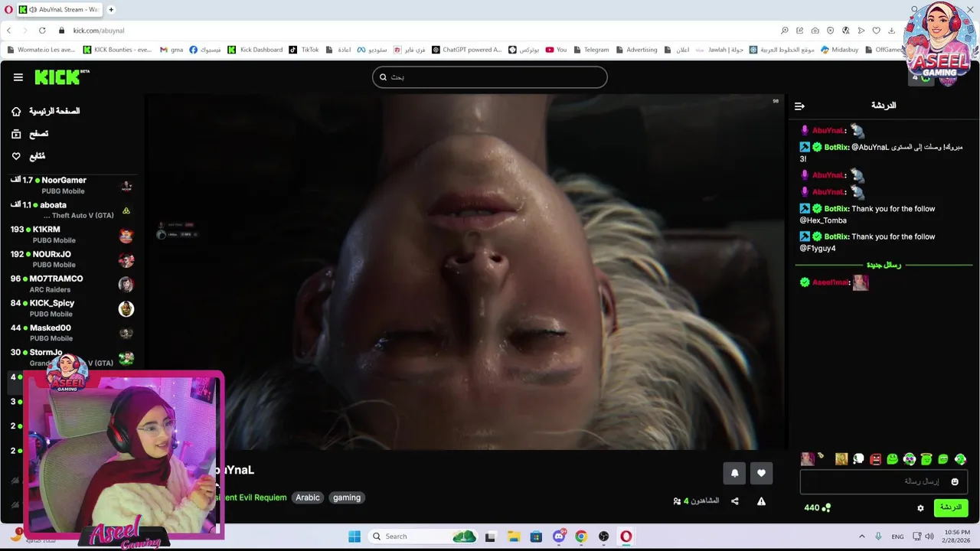The width and height of the screenshot is (980, 551).
Task: Insert the first avatar emote in the emote row
Action: pos(807,459)
